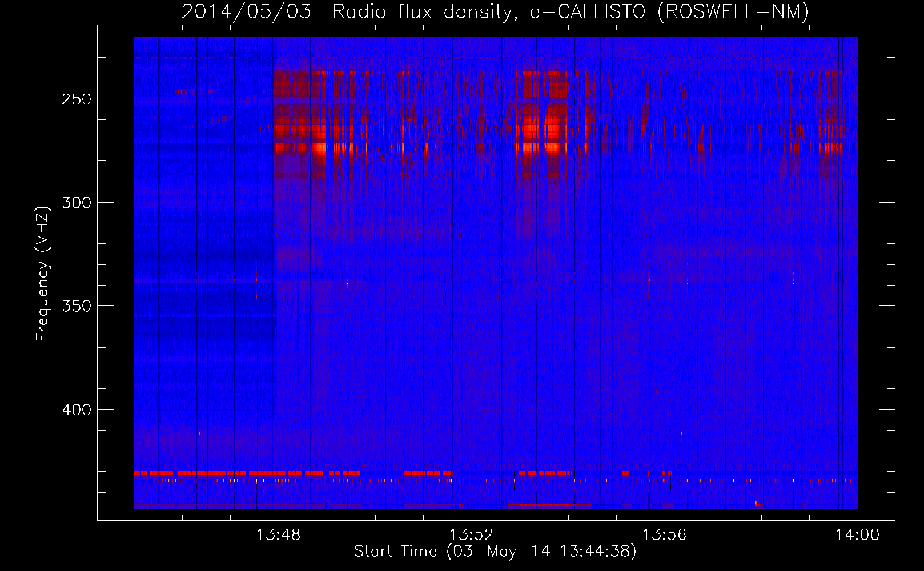This screenshot has height=571, width=924.
Task: Click the 350 frequency tick label
Action: 77,306
